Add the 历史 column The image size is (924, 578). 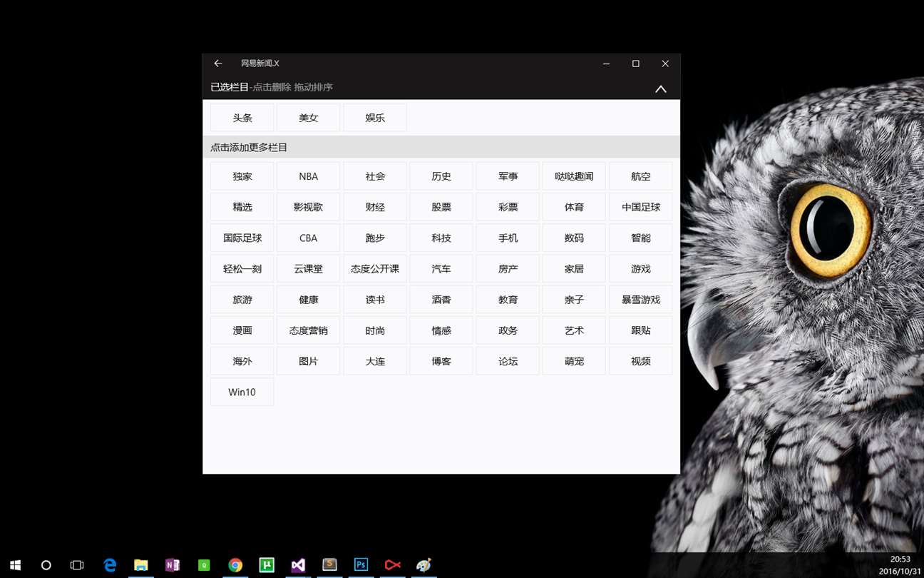441,176
